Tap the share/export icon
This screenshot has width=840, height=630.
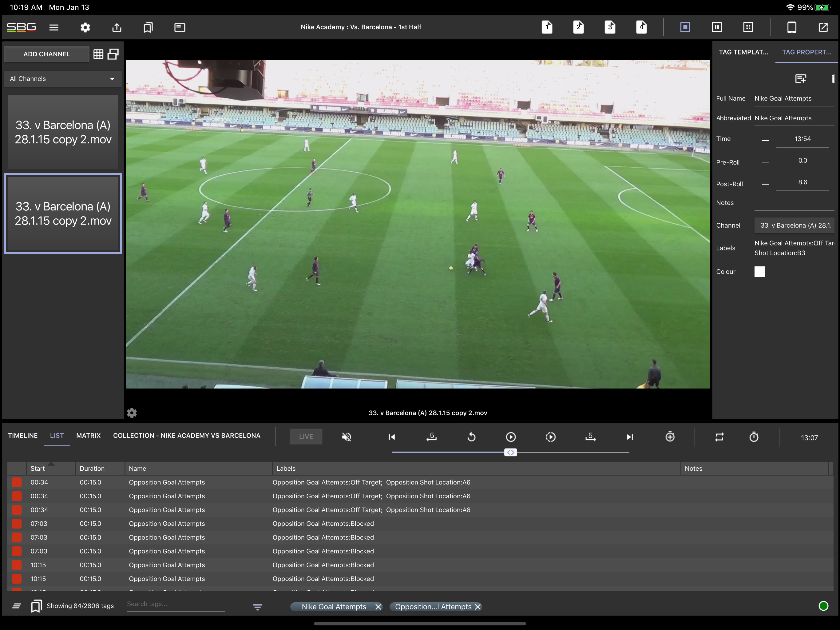[117, 27]
